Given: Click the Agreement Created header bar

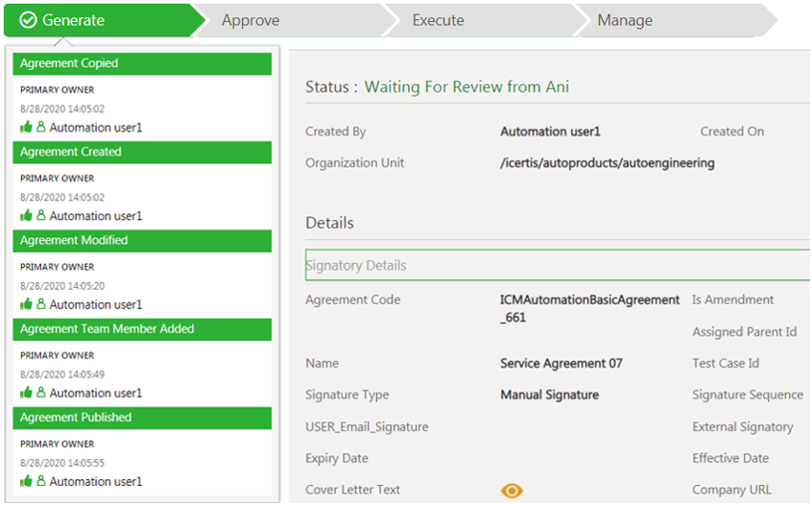Looking at the screenshot, I should (142, 152).
